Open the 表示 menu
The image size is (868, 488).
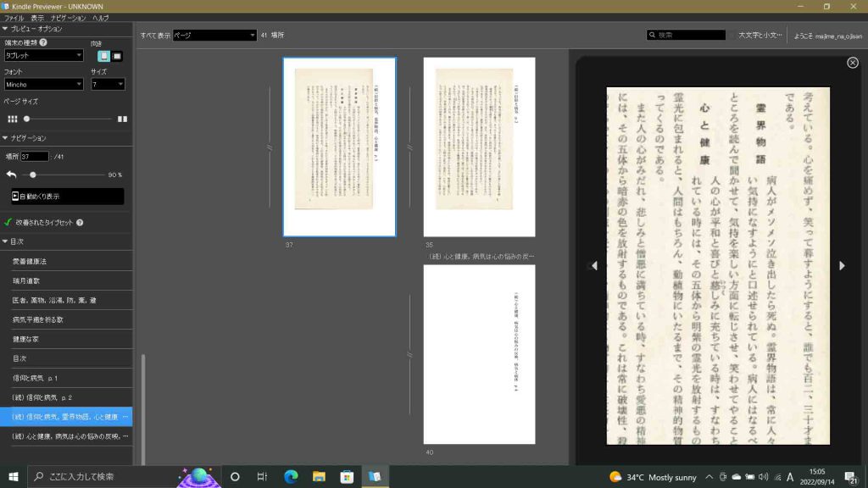pyautogui.click(x=37, y=19)
